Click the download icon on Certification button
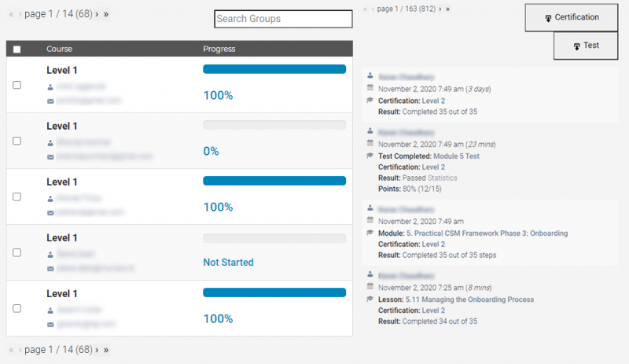629x364 pixels. pyautogui.click(x=548, y=17)
